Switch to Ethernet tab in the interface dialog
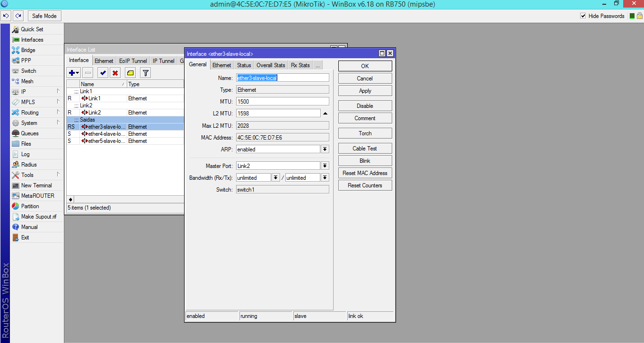The width and height of the screenshot is (644, 343). pos(221,65)
